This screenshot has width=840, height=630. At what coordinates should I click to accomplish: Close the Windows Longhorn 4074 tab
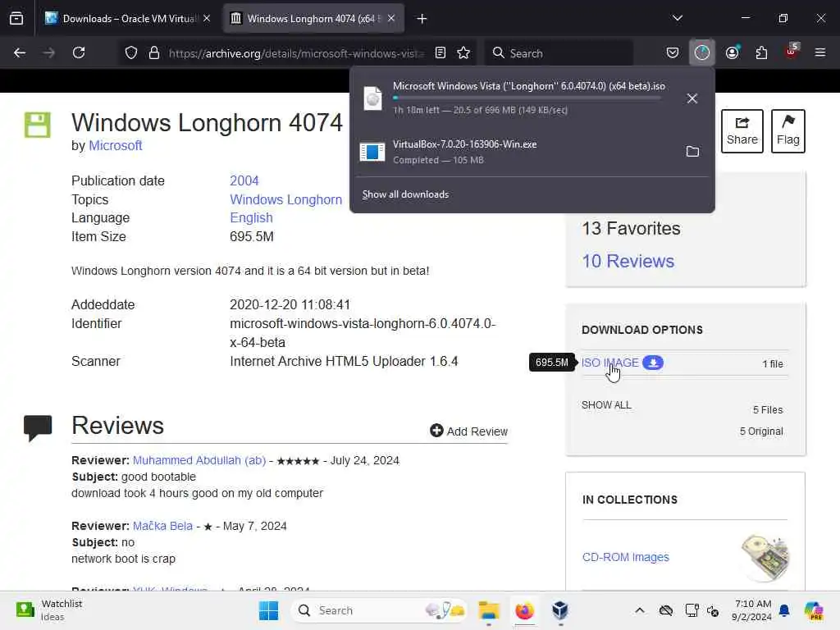tap(391, 19)
